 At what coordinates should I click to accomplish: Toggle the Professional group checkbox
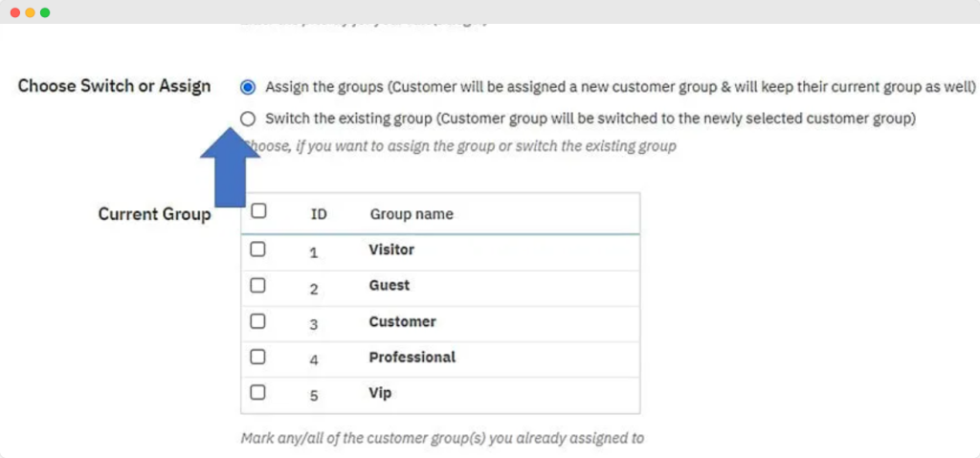tap(257, 357)
